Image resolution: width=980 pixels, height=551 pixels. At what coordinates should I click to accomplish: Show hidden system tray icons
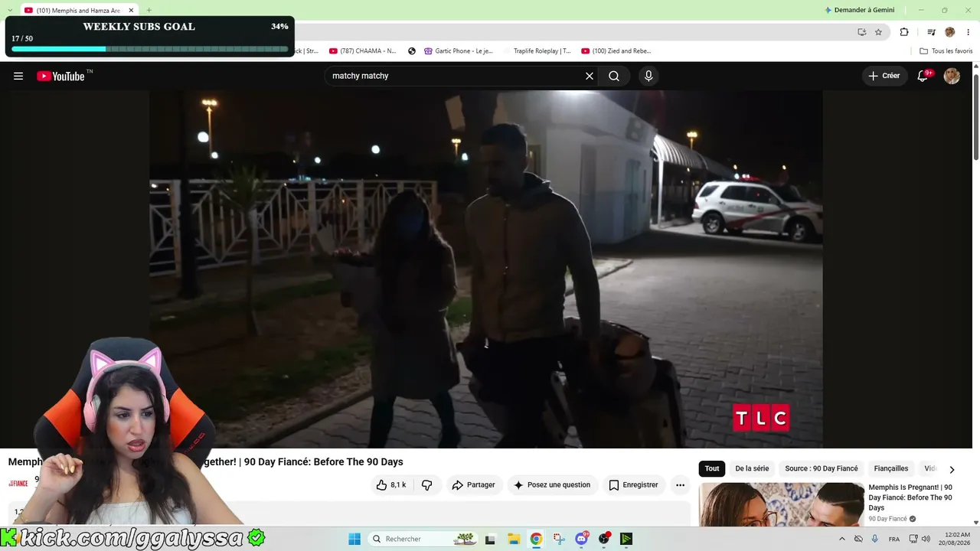pyautogui.click(x=842, y=539)
